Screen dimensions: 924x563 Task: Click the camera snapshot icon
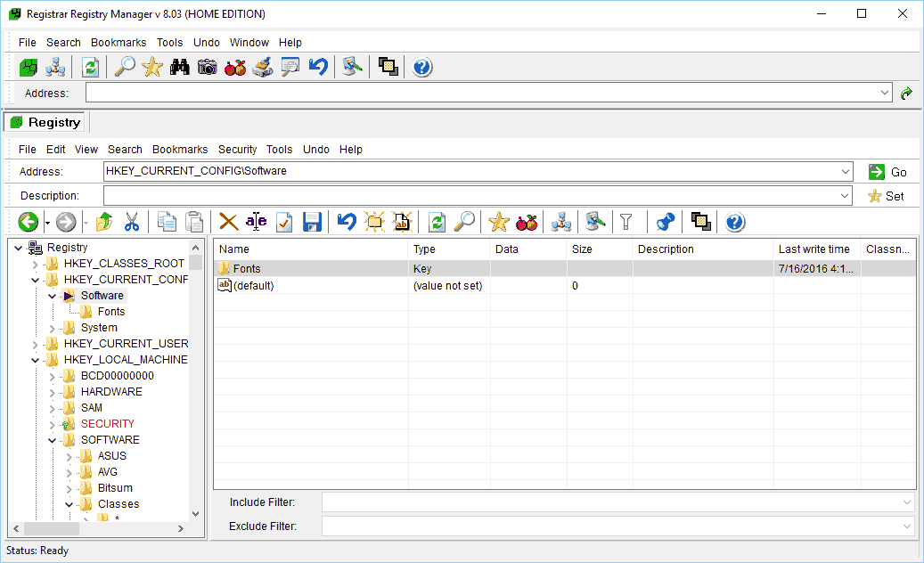[208, 67]
